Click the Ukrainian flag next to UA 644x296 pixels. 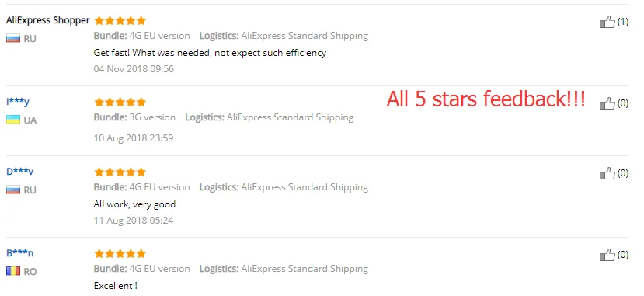(x=13, y=120)
